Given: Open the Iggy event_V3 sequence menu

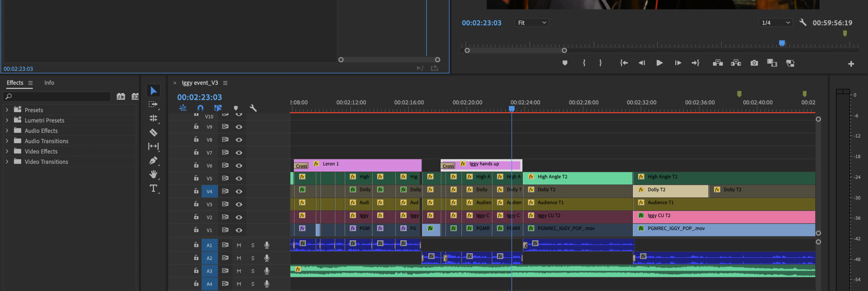Looking at the screenshot, I should click(225, 83).
